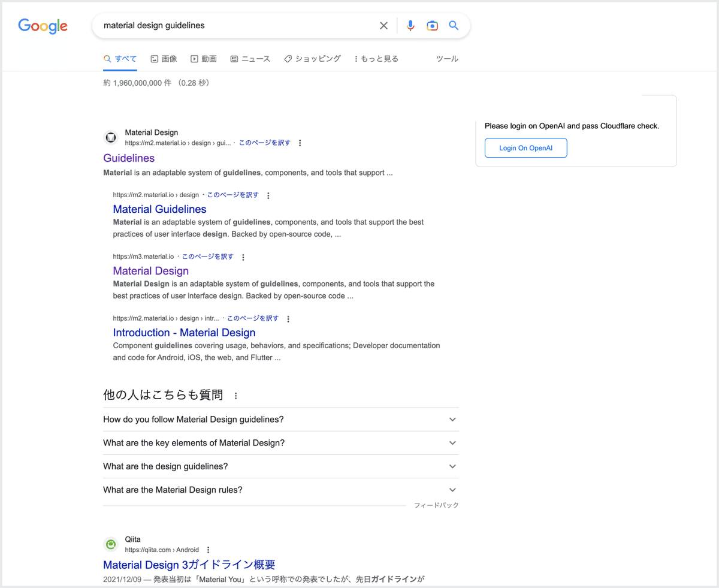Open Google Lens camera search icon
The image size is (719, 588).
click(x=432, y=25)
